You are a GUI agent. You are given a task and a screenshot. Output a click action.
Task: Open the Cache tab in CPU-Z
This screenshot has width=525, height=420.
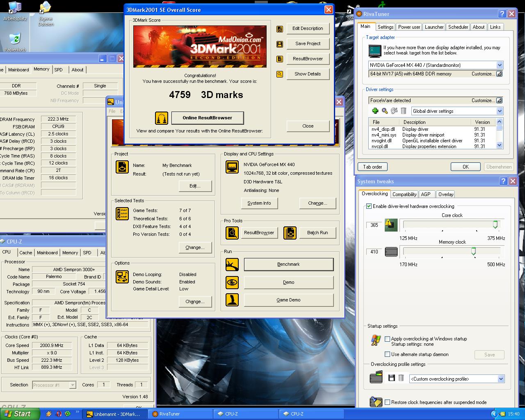(x=25, y=253)
